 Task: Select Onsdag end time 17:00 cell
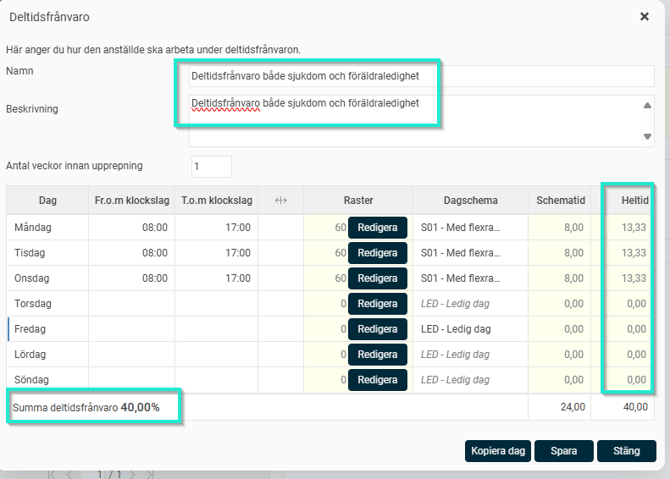pyautogui.click(x=216, y=278)
